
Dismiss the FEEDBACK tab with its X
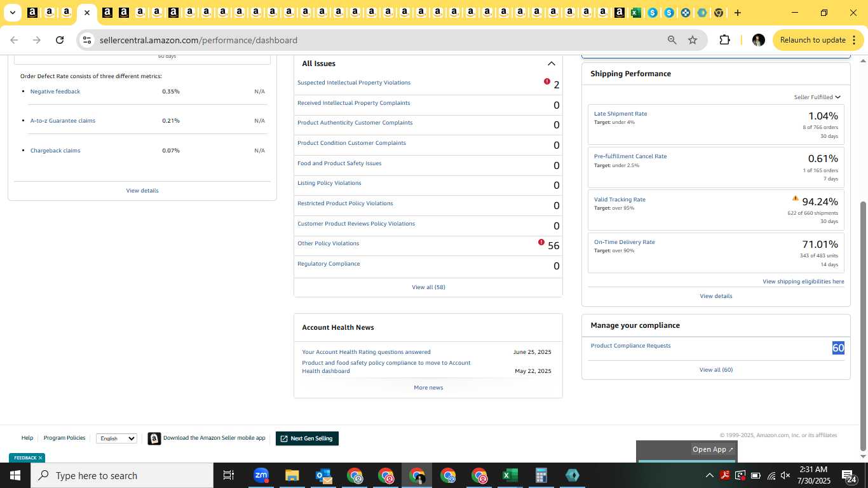point(40,457)
